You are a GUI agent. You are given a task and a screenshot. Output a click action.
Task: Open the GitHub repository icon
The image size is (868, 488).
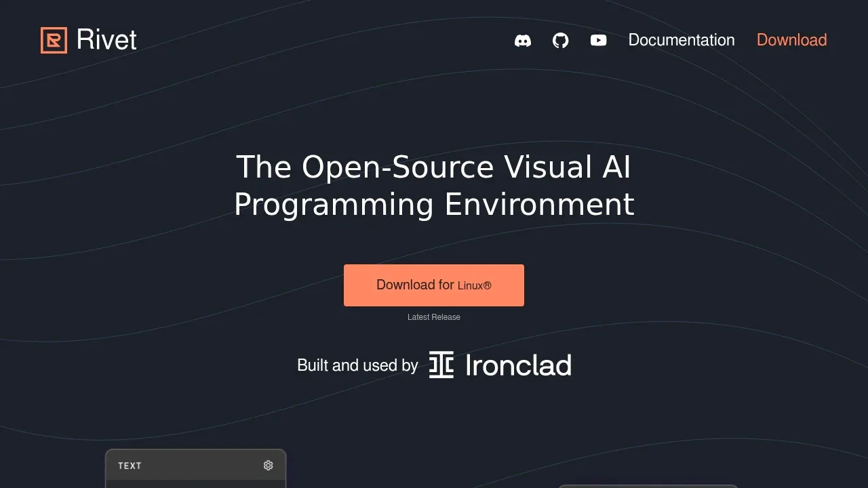561,41
